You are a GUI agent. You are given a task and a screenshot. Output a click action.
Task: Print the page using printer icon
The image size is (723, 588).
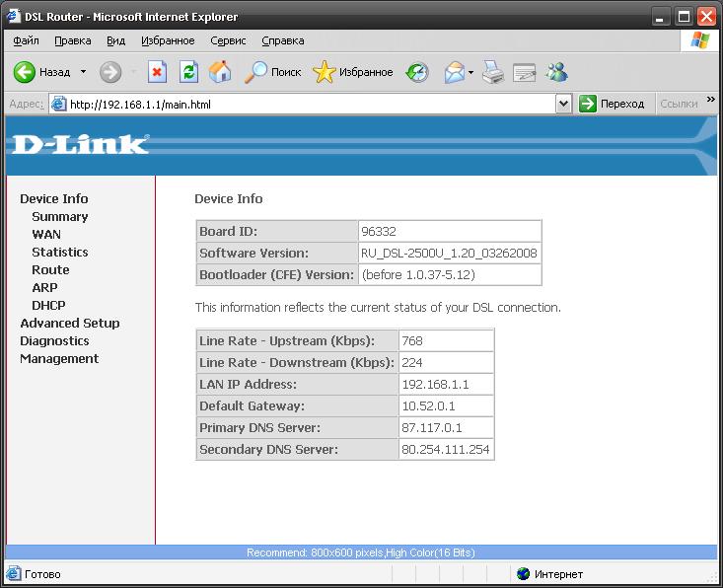click(493, 72)
